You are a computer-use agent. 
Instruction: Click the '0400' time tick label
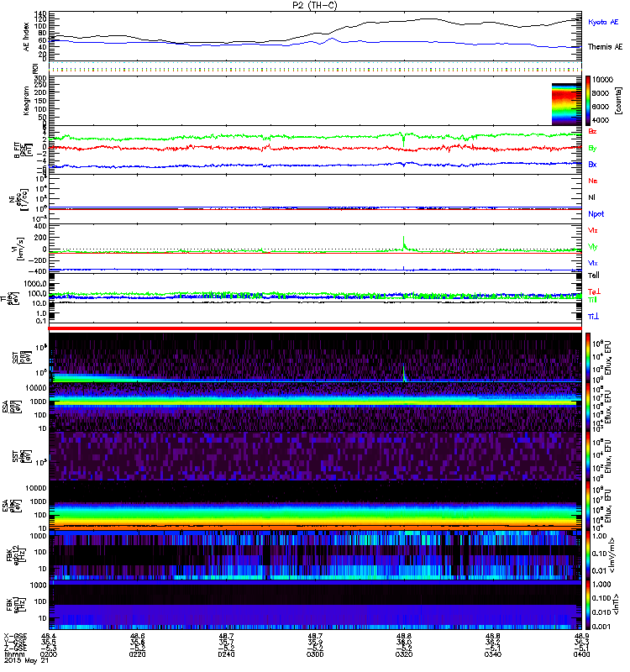click(x=581, y=654)
